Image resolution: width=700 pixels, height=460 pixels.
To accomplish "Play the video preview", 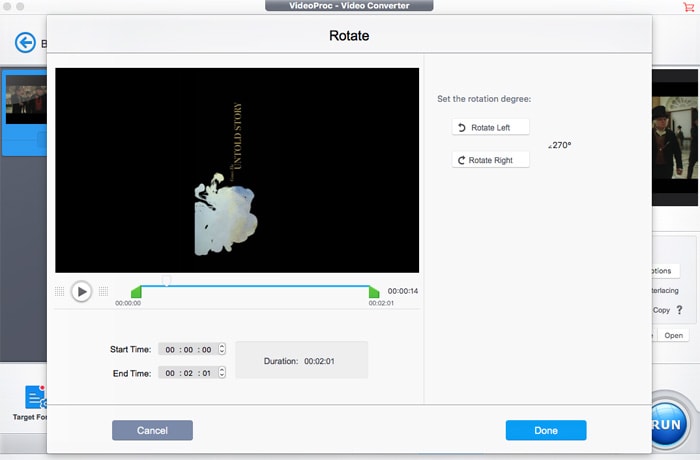I will coord(81,292).
